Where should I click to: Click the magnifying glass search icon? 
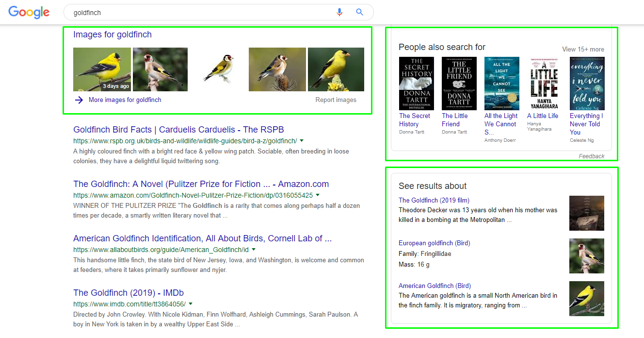point(359,12)
